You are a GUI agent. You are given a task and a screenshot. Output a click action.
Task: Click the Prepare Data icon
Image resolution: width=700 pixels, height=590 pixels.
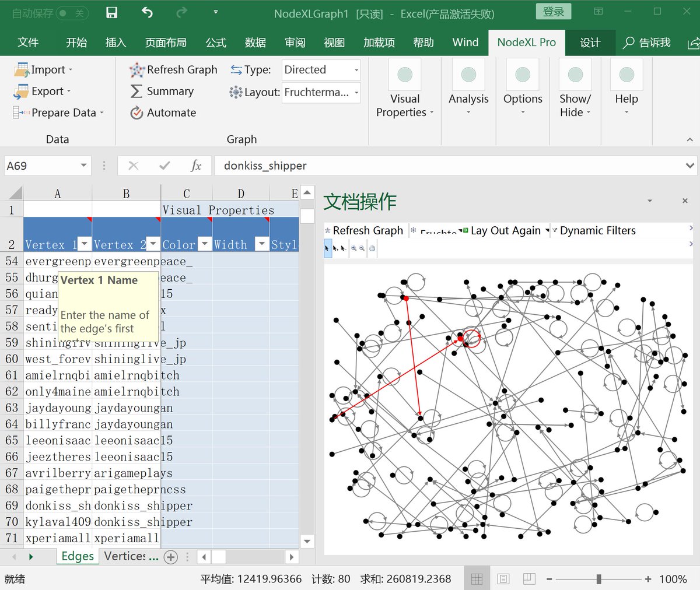point(22,113)
